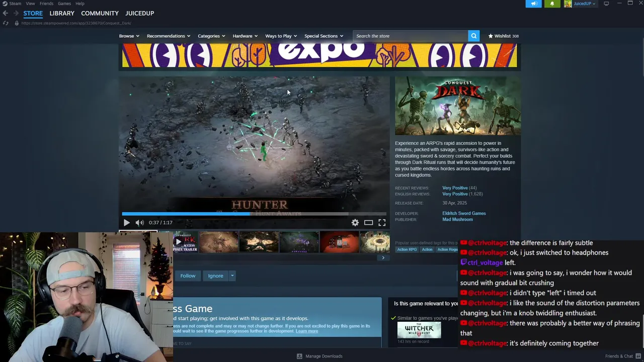Mute the trailer volume speaker
The width and height of the screenshot is (644, 362).
[139, 223]
